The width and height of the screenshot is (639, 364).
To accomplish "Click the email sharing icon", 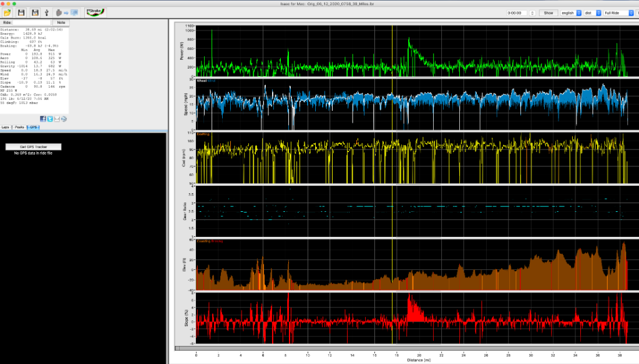I will click(57, 118).
